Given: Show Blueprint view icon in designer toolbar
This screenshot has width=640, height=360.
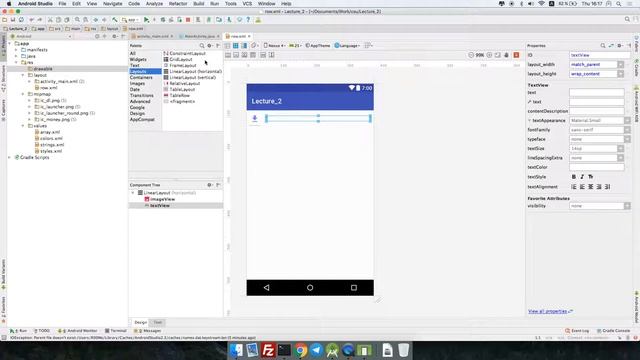Looking at the screenshot, I should pos(236,46).
